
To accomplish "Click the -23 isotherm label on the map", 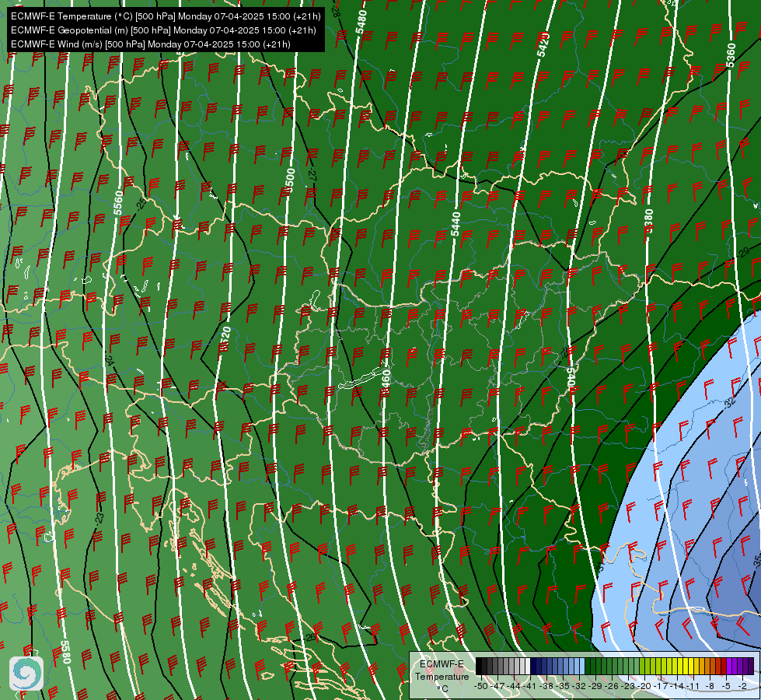I will coord(99,518).
